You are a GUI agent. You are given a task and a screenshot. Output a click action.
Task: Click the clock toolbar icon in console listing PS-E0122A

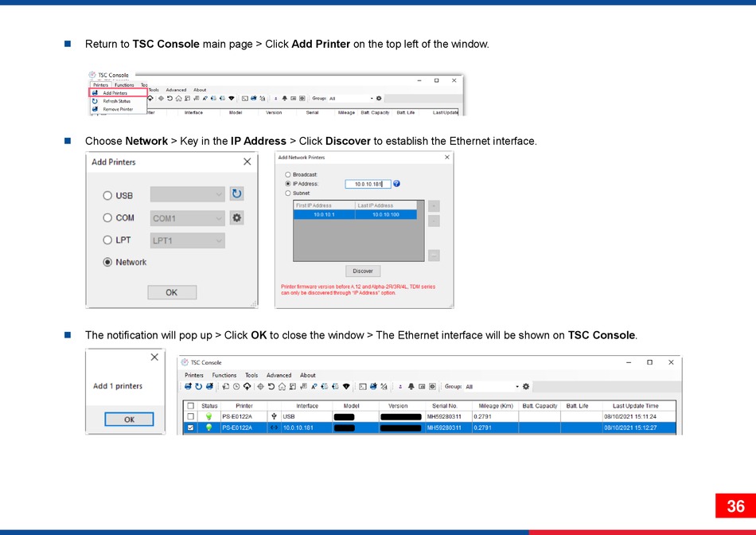click(236, 386)
